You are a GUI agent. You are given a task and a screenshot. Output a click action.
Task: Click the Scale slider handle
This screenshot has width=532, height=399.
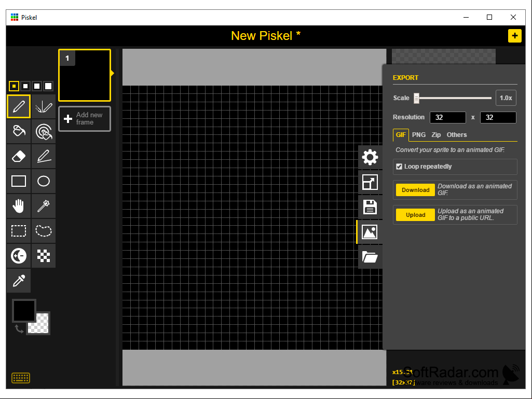click(x=416, y=98)
